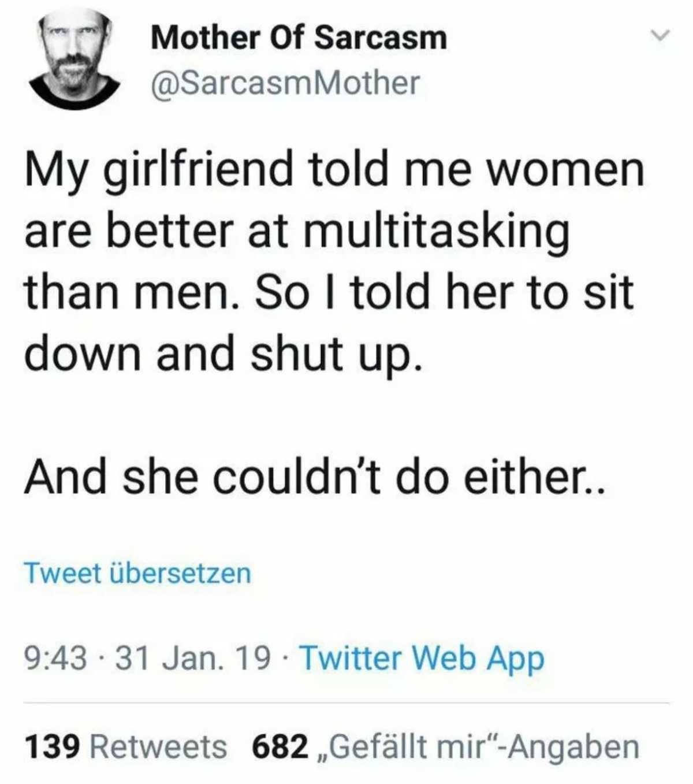Viewport: 693px width, 784px height.
Task: Click the word Sarcasm in display name
Action: tap(381, 38)
